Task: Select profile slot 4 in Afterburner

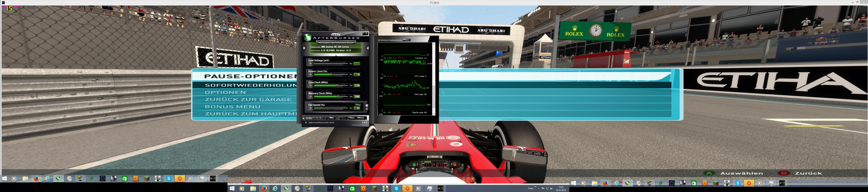Action: point(324,118)
